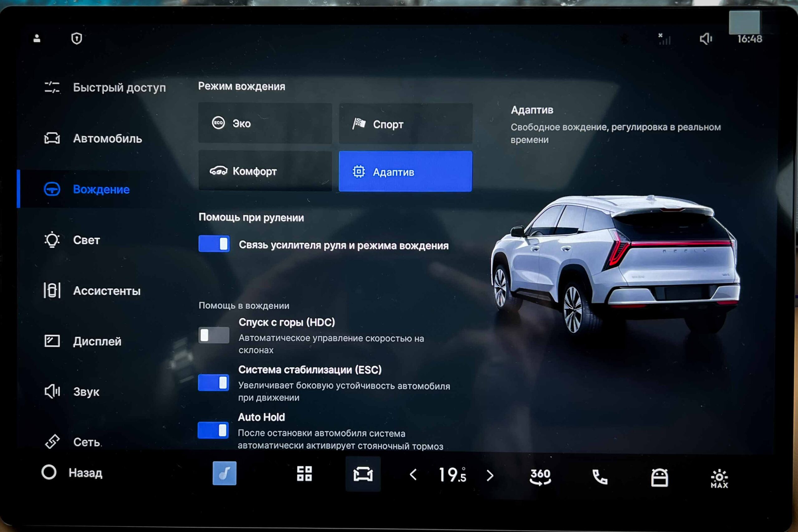798x532 pixels.
Task: Open the 360 camera view
Action: click(x=540, y=476)
